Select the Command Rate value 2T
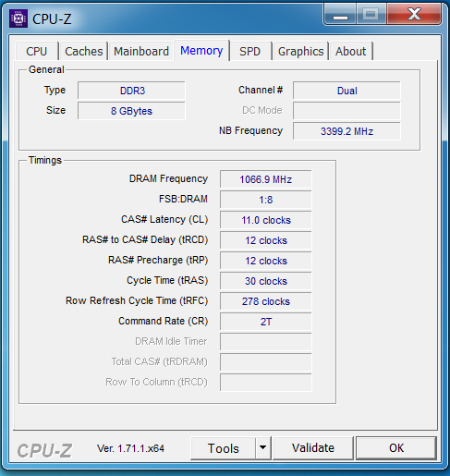 (x=266, y=322)
